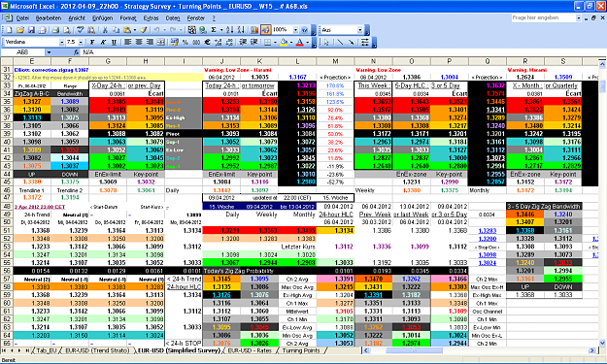This screenshot has width=607, height=364.
Task: Open the Bearbeiten menu
Action: [49, 18]
